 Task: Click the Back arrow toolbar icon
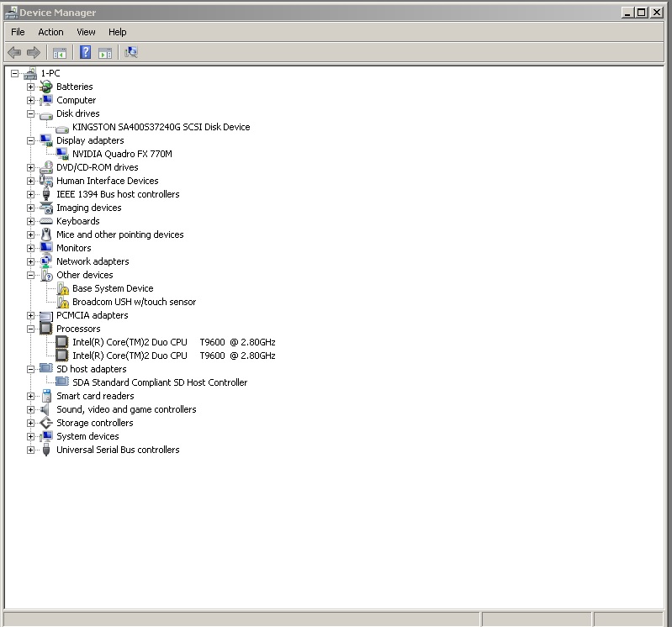pyautogui.click(x=14, y=53)
